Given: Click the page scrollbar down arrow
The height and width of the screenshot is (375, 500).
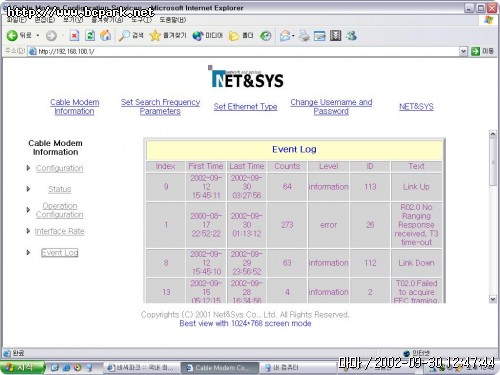Looking at the screenshot, I should tap(493, 299).
